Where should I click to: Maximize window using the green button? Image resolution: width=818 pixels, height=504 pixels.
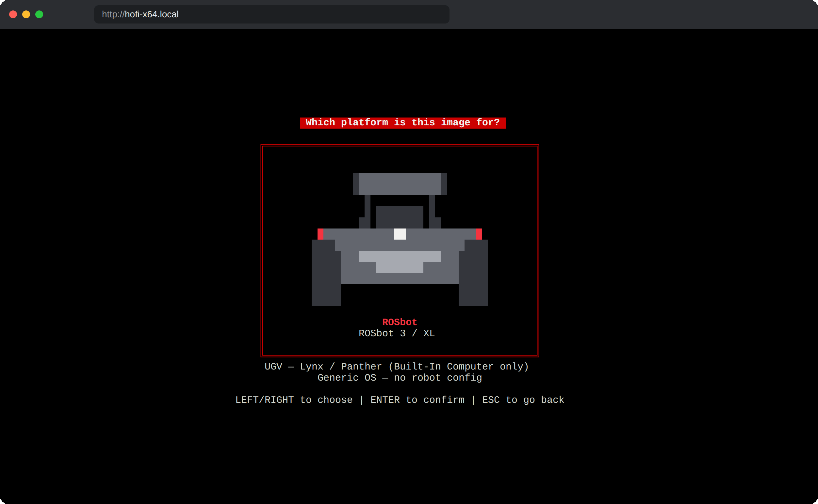pyautogui.click(x=40, y=14)
